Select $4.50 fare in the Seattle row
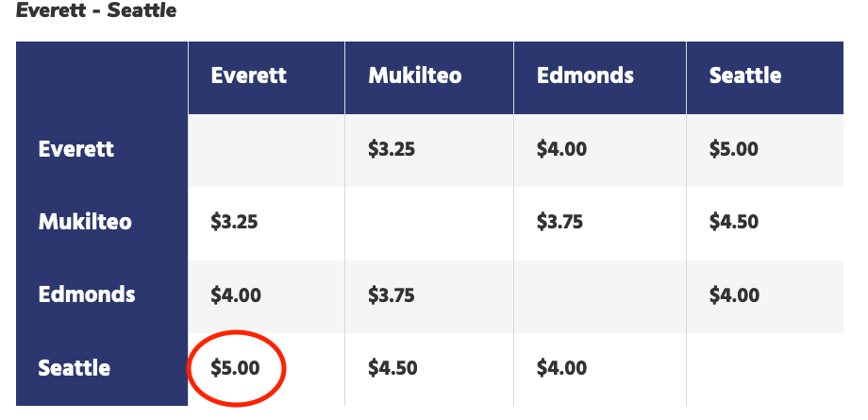The image size is (868, 420). [392, 368]
